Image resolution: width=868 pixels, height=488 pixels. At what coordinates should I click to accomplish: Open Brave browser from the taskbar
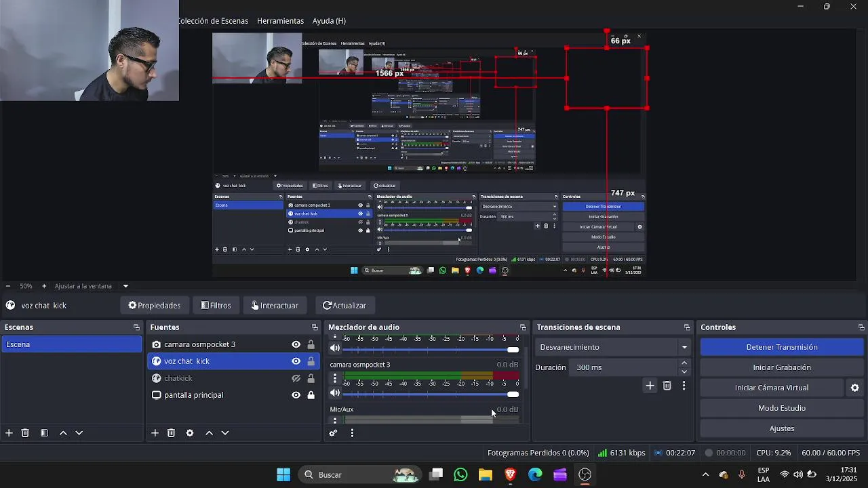510,474
